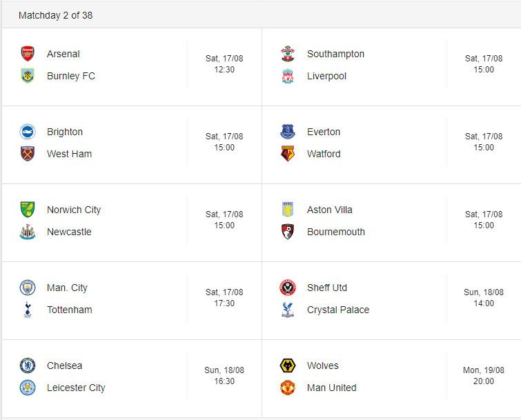Select the Southampton club badge
The height and width of the screenshot is (420, 521).
[x=288, y=54]
